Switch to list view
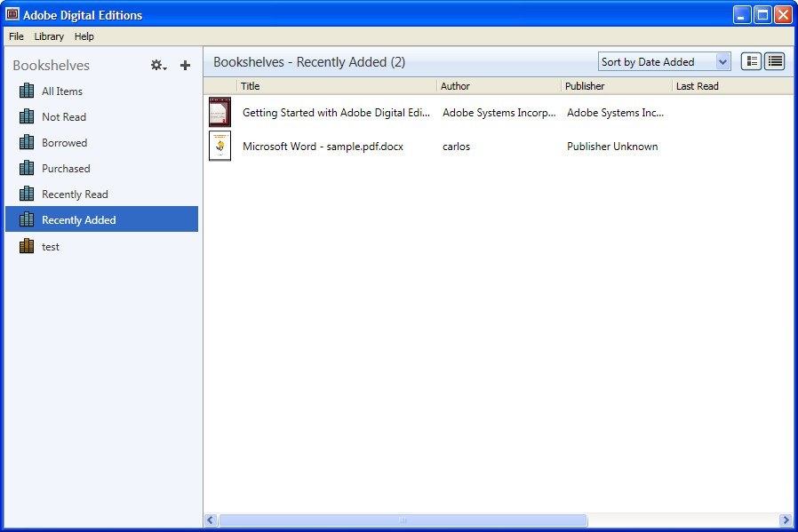Image resolution: width=798 pixels, height=532 pixels. pos(776,61)
